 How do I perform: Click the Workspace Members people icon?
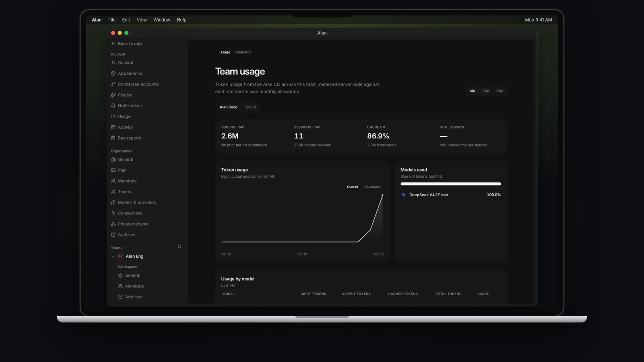[120, 286]
